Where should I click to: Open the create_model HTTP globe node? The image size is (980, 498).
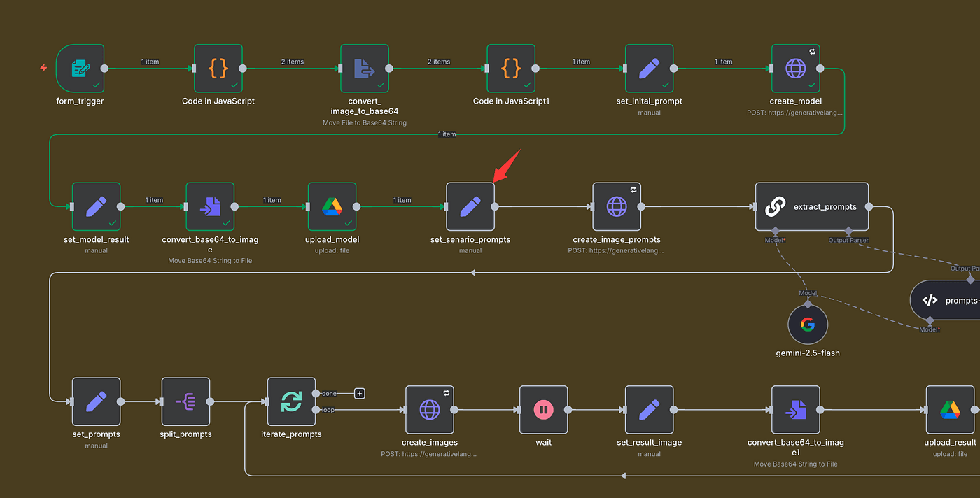tap(795, 69)
